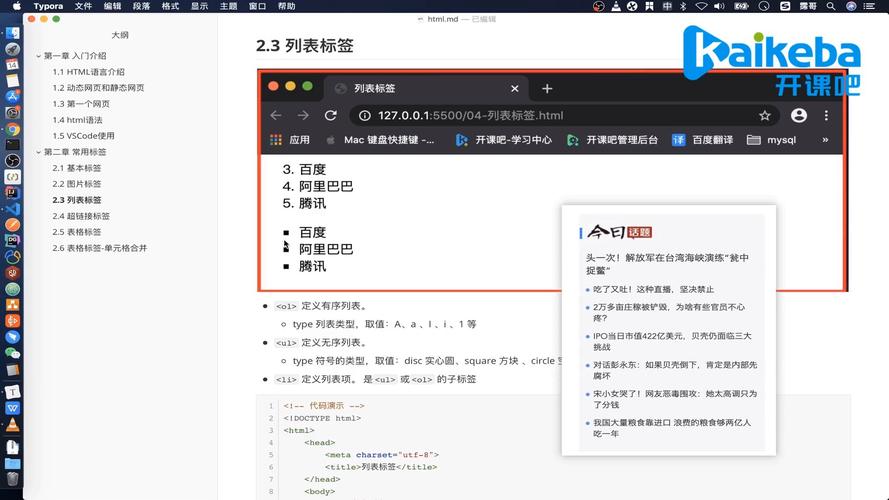
Task: Click bookmark star in browser address bar
Action: 765,116
